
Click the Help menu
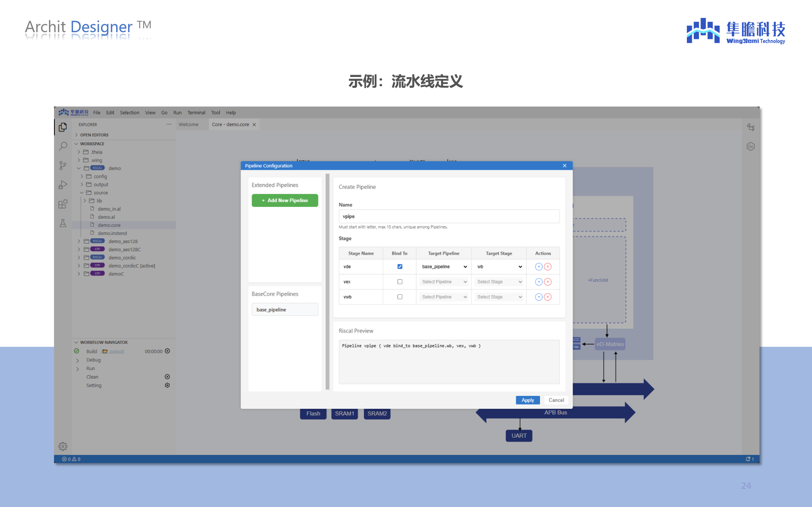coord(231,113)
